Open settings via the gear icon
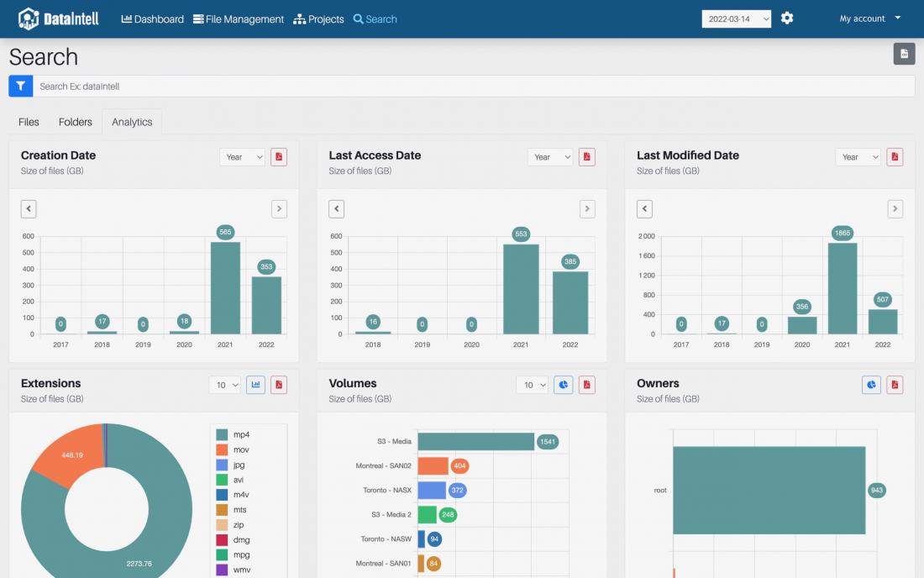The image size is (924, 578). [x=787, y=18]
